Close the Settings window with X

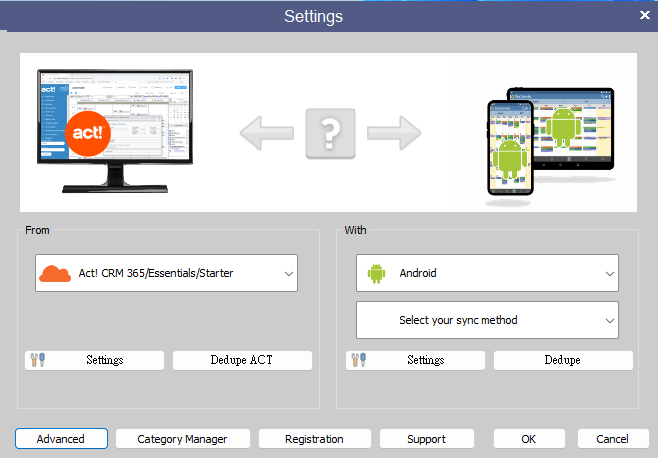pyautogui.click(x=645, y=15)
